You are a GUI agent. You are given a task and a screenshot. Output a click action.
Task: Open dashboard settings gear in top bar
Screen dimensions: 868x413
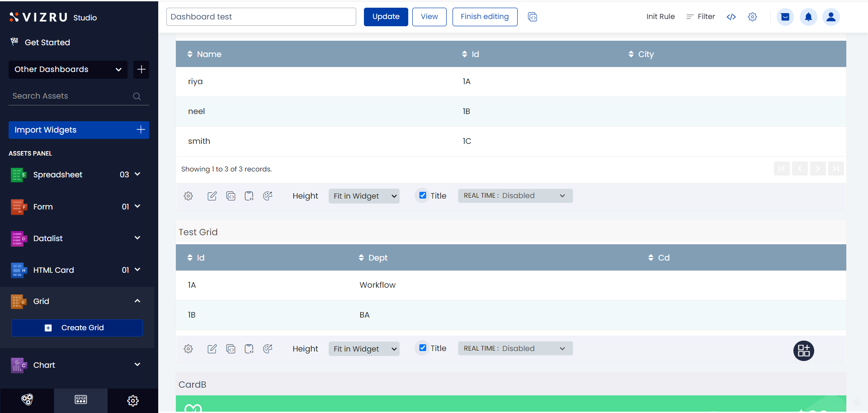coord(752,17)
